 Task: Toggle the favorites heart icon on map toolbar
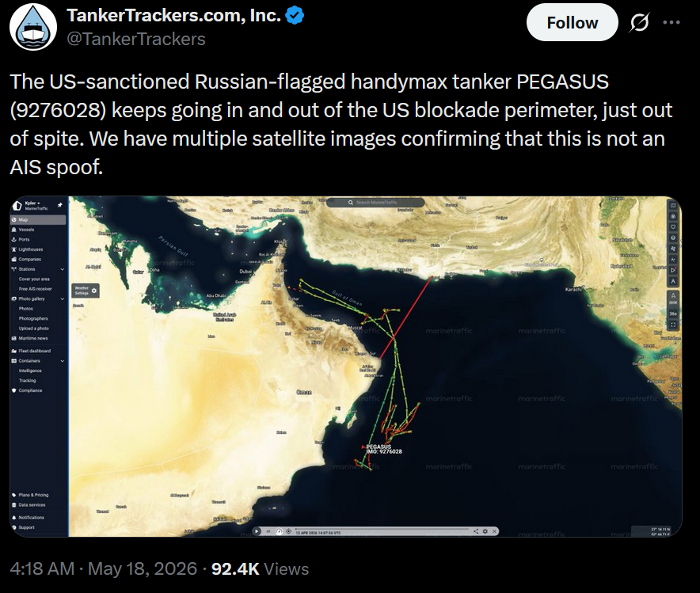click(673, 227)
